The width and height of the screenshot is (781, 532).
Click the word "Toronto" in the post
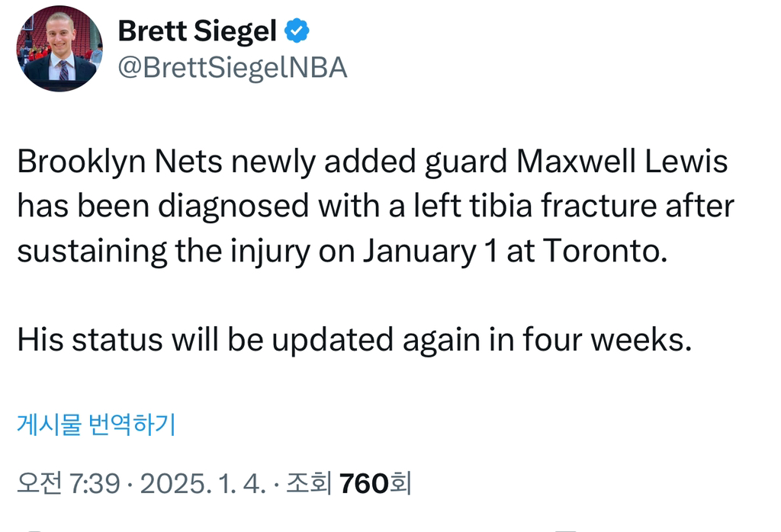click(601, 252)
